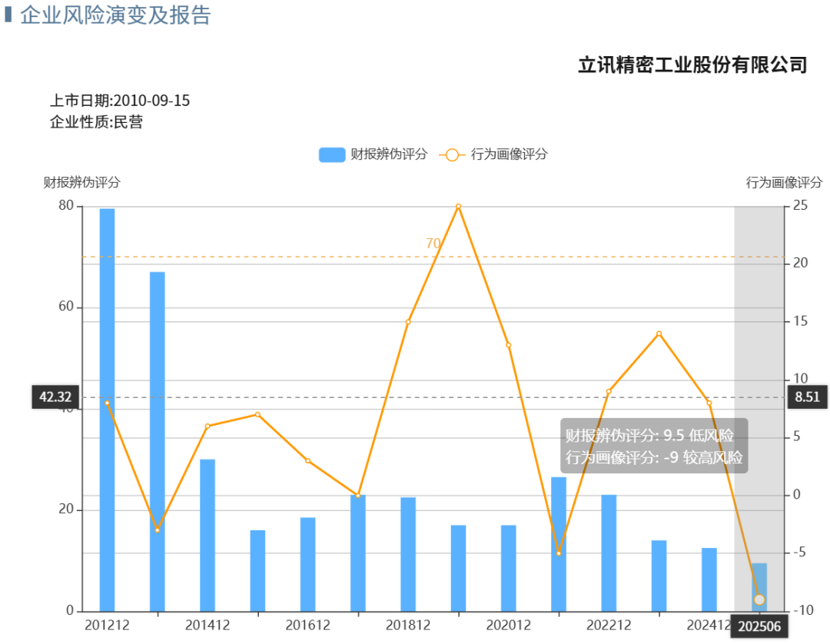The image size is (830, 644).
Task: Click the tooltip 行为画像评分: -9 较高风险
Action: pos(654,457)
